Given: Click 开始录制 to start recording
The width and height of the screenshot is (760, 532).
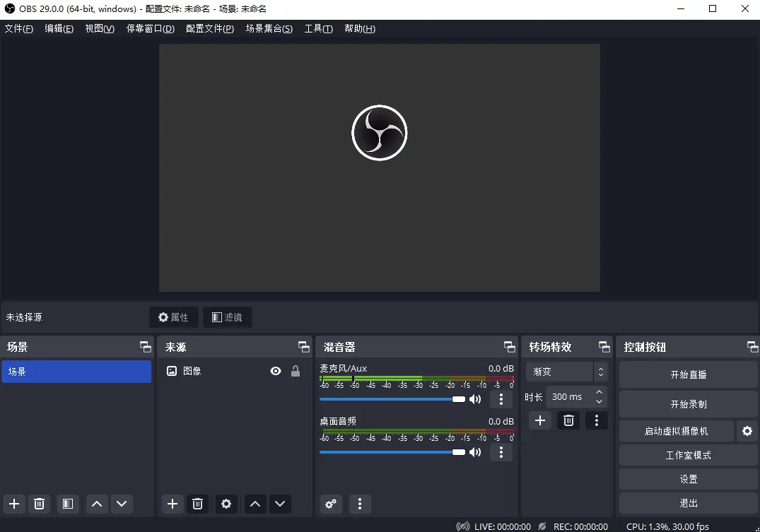Looking at the screenshot, I should (x=689, y=404).
